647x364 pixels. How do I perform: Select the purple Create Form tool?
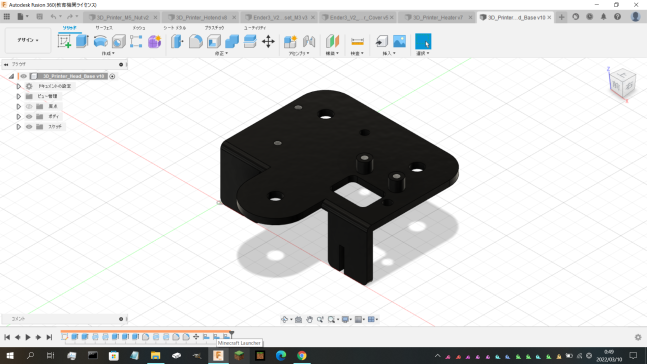154,41
